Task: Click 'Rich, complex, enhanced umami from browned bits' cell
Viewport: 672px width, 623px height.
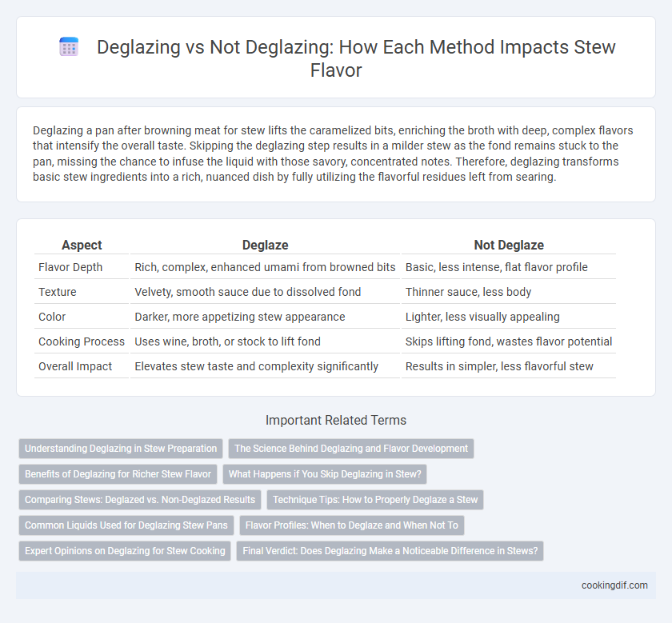Action: click(x=265, y=267)
